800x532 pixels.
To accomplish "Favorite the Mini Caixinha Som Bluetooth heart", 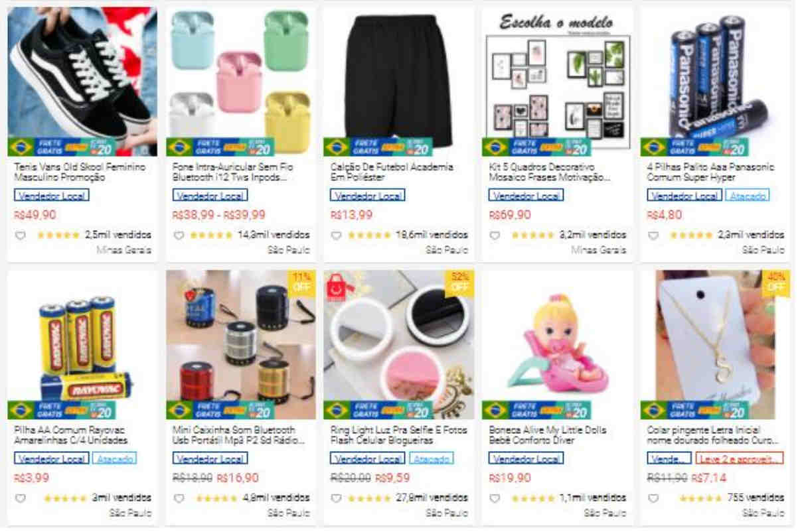I will [178, 498].
